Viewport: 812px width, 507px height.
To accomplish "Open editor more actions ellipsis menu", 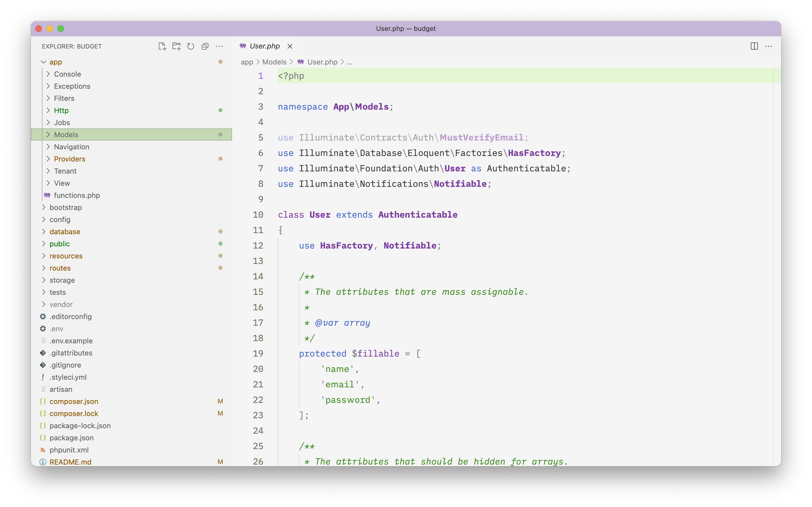I will click(768, 46).
